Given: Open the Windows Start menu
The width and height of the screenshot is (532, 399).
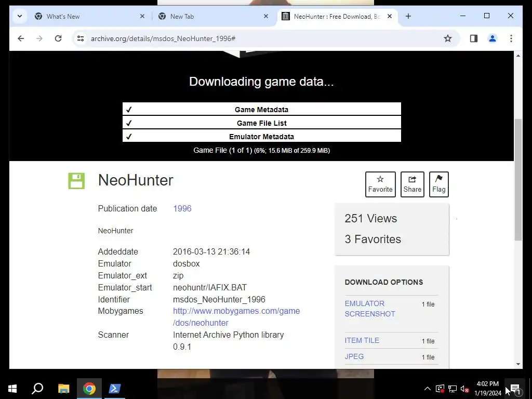Looking at the screenshot, I should (12, 389).
